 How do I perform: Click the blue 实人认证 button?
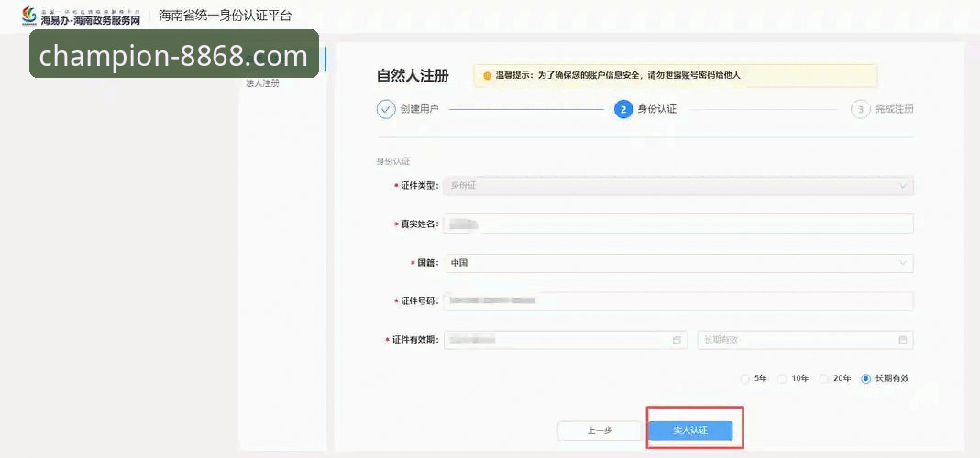click(690, 431)
